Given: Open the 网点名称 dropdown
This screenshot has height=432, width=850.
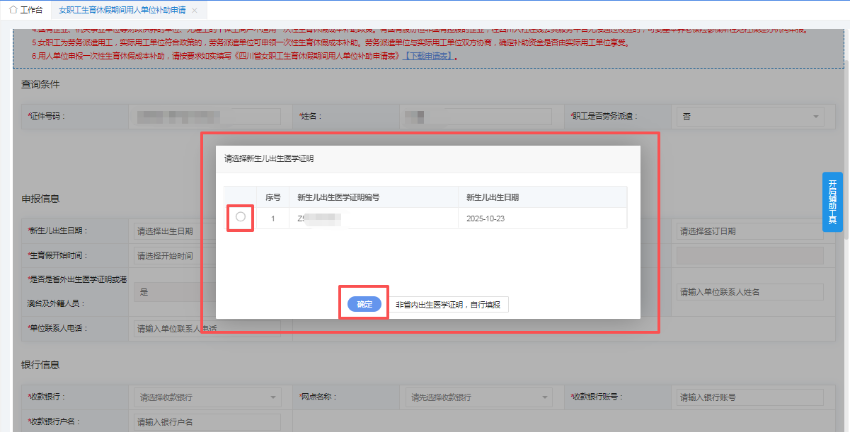Looking at the screenshot, I should (x=478, y=397).
